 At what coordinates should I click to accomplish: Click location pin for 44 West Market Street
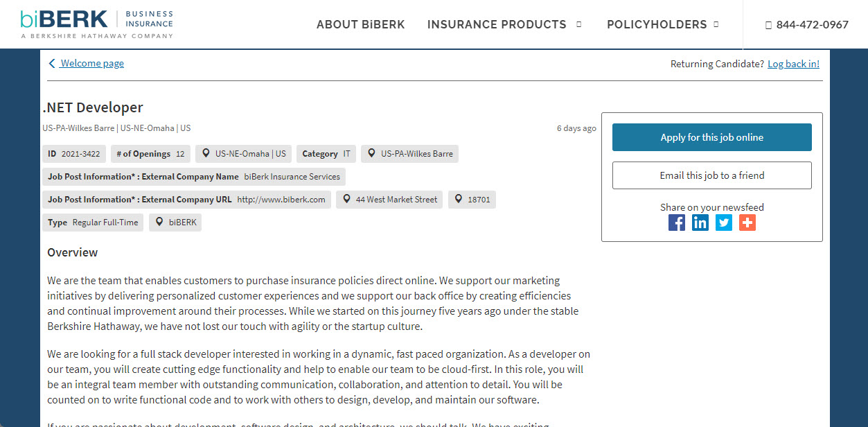(x=346, y=200)
